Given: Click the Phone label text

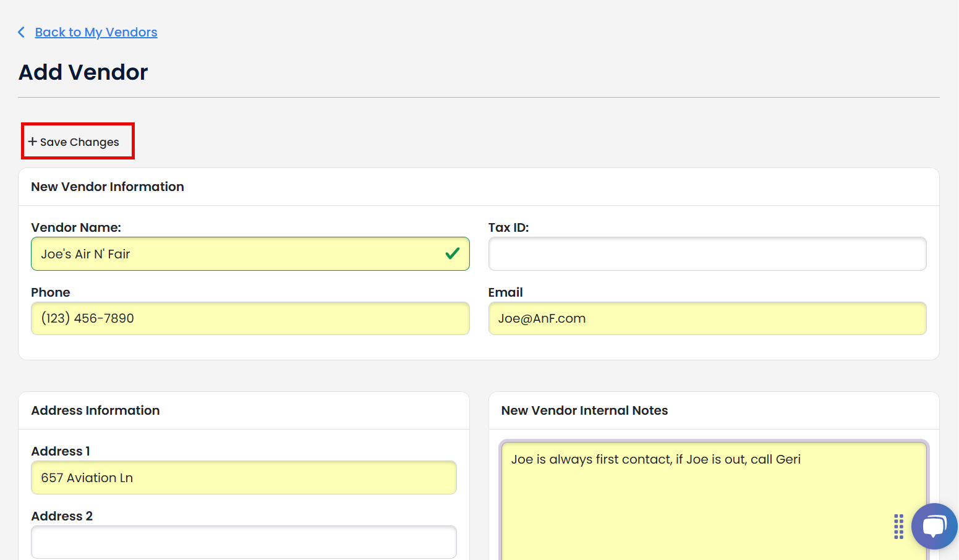Looking at the screenshot, I should [x=51, y=292].
